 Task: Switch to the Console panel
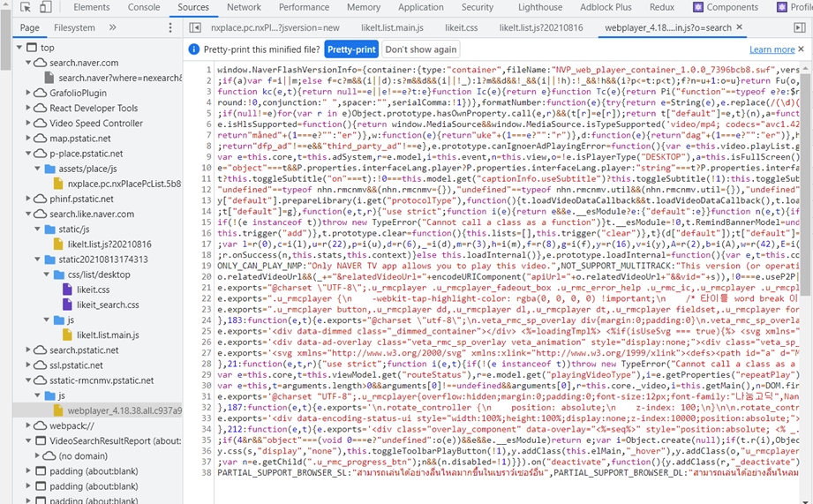tap(144, 7)
